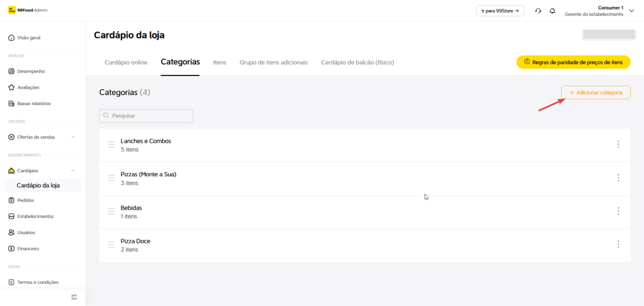Screen dimensions: 644x306
Task: Click drag handle for Pizzas (Monte a Sua)
Action: [x=111, y=178]
